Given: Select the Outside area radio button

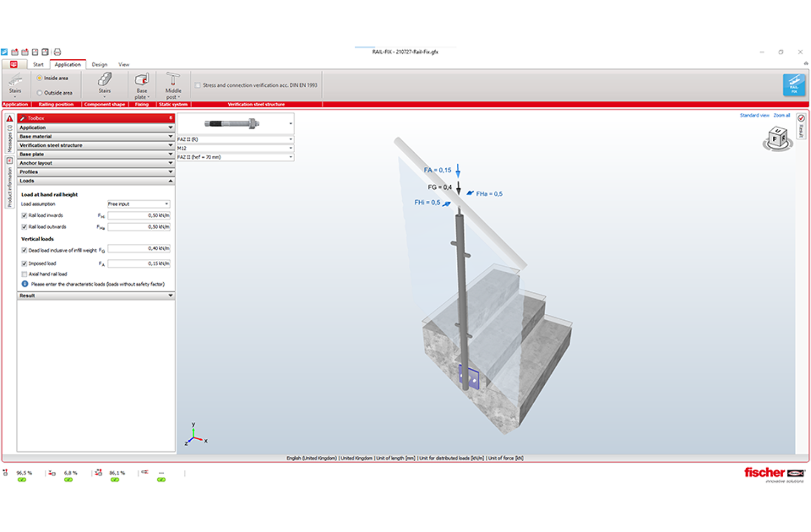Looking at the screenshot, I should coord(40,93).
